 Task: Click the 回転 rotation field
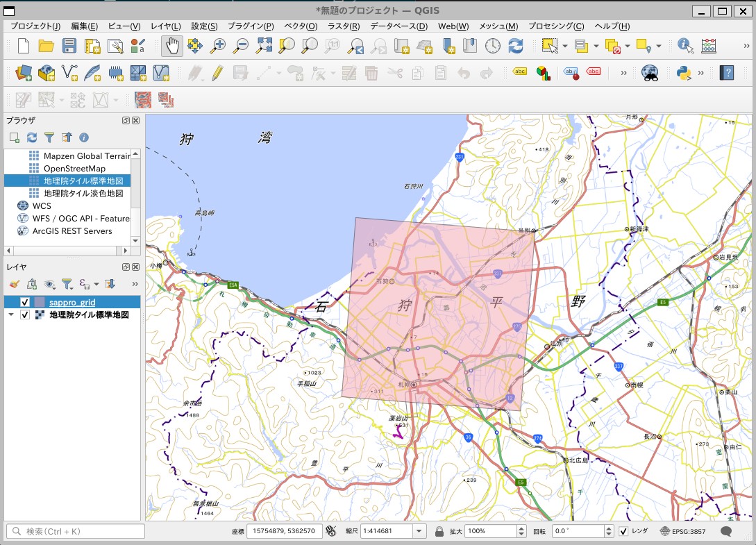[577, 531]
